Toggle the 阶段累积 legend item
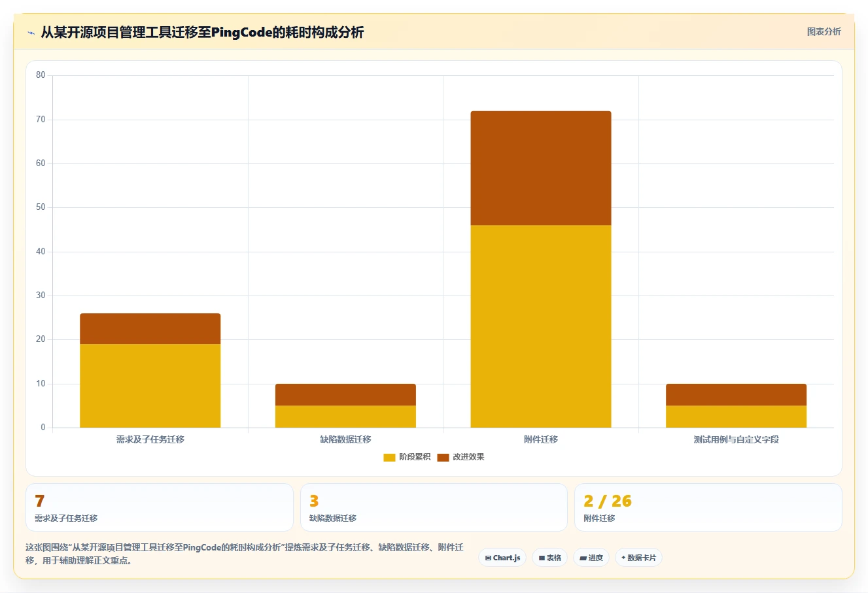868x593 pixels. tap(407, 457)
